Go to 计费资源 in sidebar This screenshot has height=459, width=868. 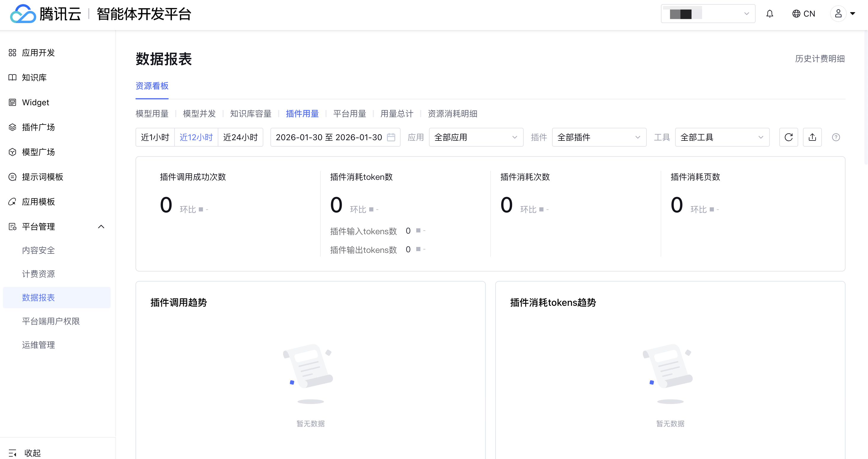tap(38, 274)
